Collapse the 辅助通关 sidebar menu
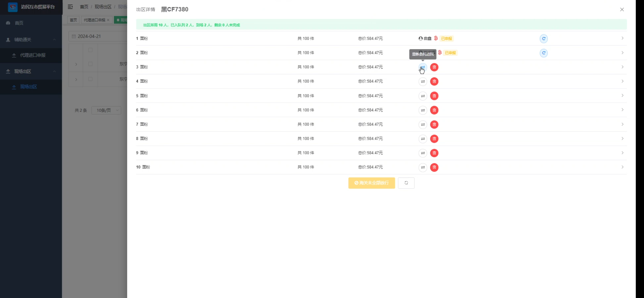 tap(31, 40)
